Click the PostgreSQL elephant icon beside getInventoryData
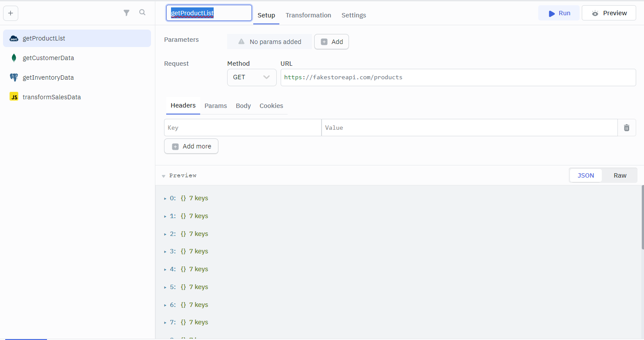This screenshot has width=644, height=340. [14, 77]
